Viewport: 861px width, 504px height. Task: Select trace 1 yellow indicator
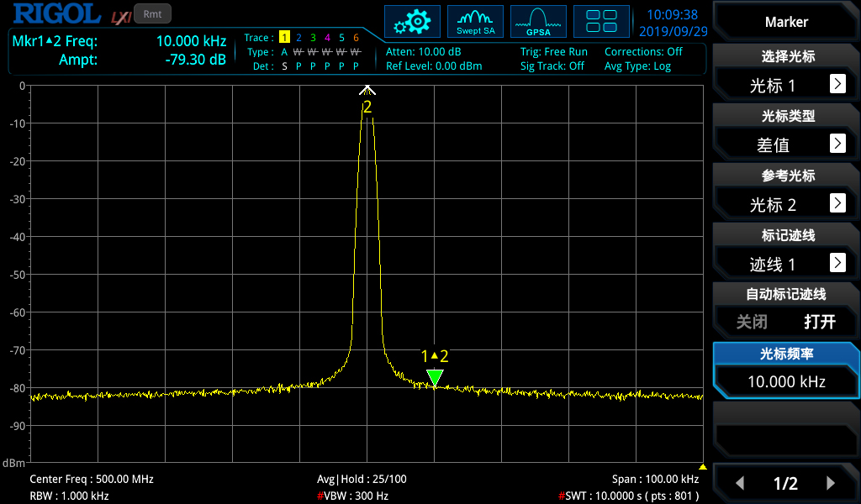pyautogui.click(x=284, y=38)
